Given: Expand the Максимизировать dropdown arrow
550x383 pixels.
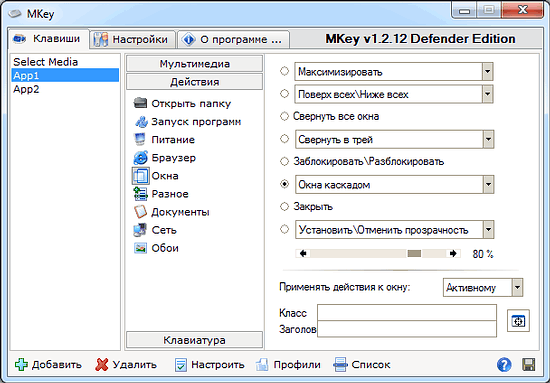Looking at the screenshot, I should click(488, 72).
